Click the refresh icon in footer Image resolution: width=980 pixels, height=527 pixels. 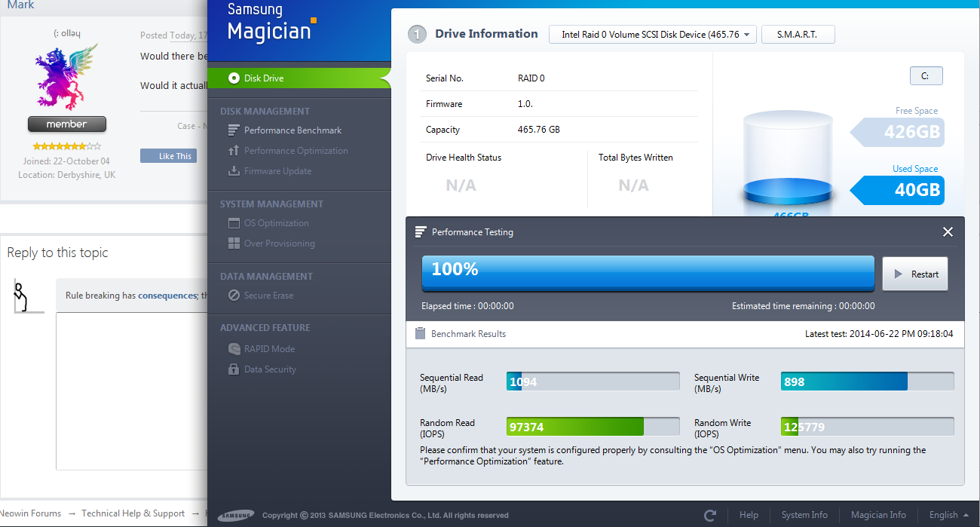pos(709,515)
